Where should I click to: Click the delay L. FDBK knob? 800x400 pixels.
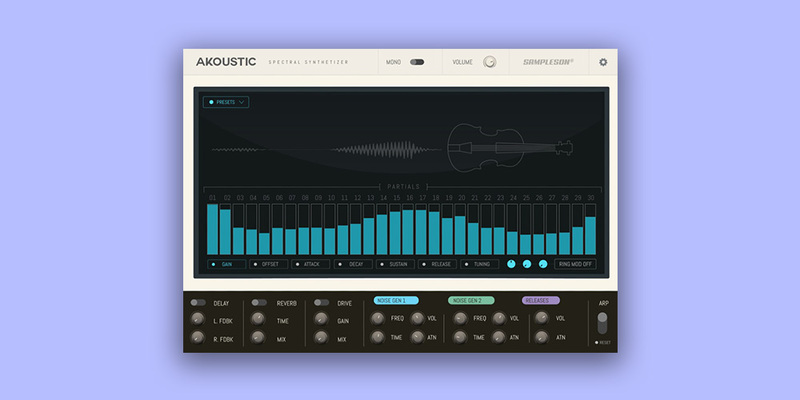click(x=197, y=319)
